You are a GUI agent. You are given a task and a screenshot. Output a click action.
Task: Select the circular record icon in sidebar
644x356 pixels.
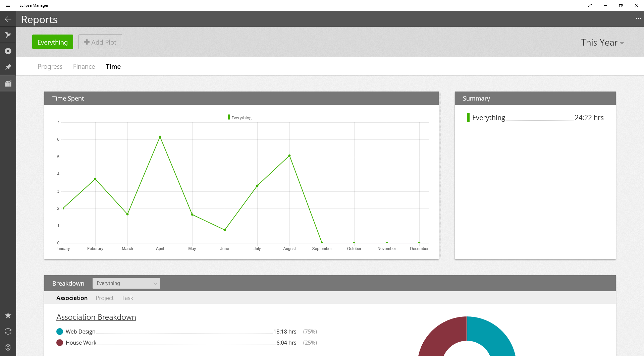[x=8, y=51]
